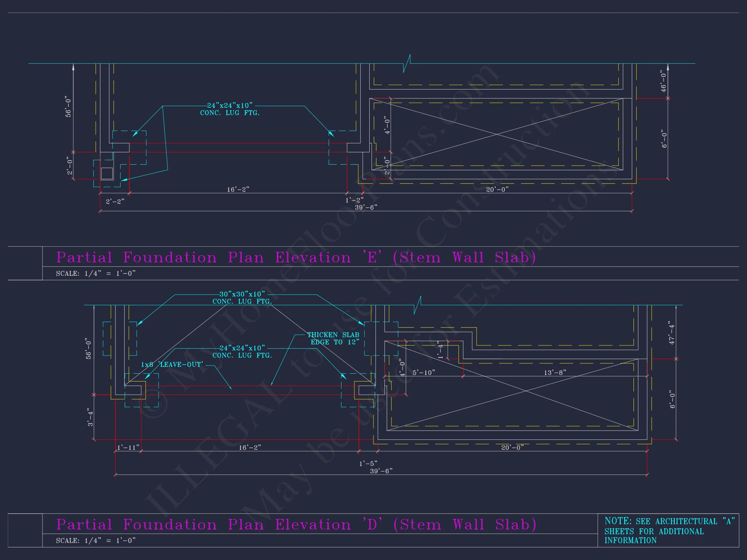Click the 1x8 'LEAVE-OUT' annotation
Screen dimensions: 747x560
[172, 365]
